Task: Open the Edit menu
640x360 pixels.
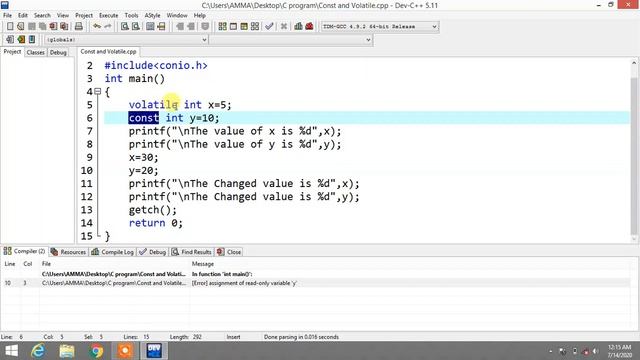Action: (x=23, y=16)
